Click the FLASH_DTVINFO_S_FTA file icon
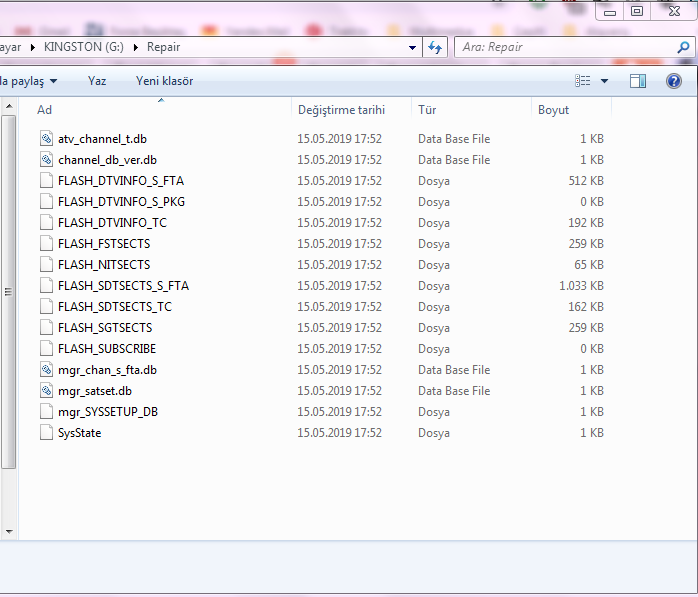This screenshot has height=597, width=698. (x=46, y=180)
